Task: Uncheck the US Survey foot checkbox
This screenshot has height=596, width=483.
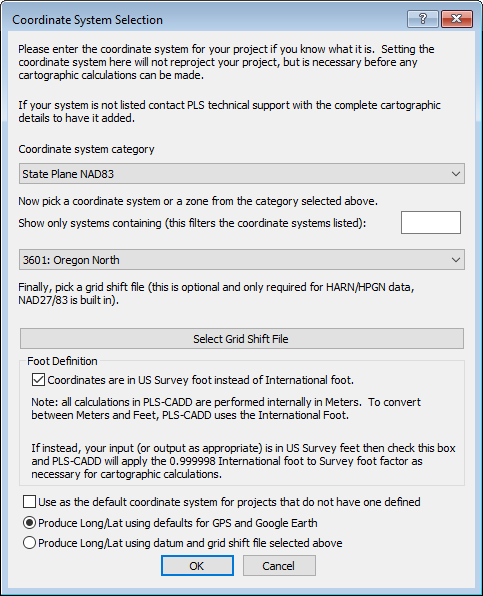Action: (x=38, y=380)
